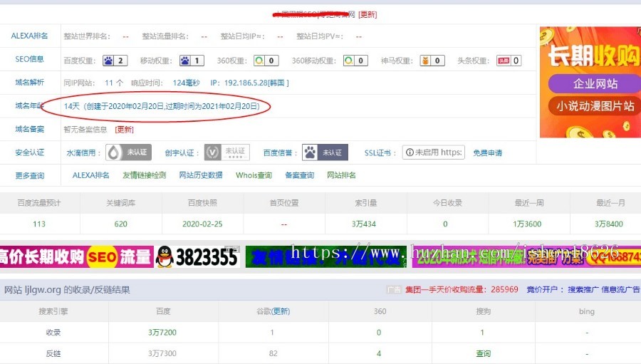Viewport: 641px width, 364px height.
Task: Open 备案查询 link
Action: point(299,175)
